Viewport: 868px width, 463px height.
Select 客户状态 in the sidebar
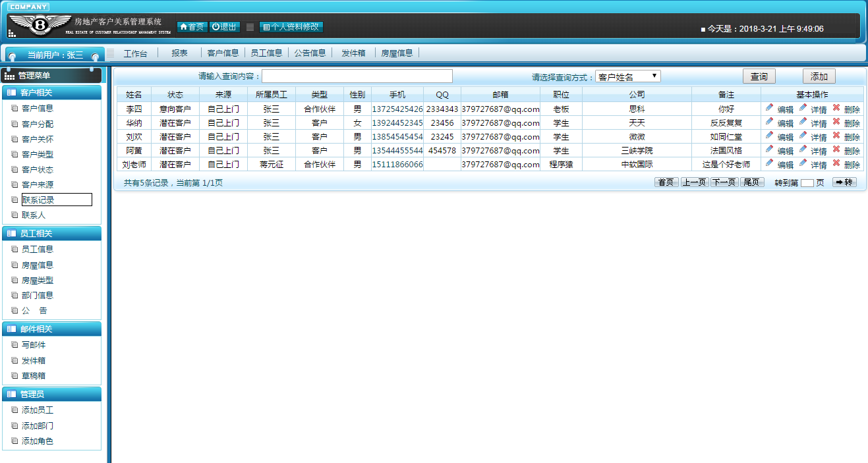[38, 169]
